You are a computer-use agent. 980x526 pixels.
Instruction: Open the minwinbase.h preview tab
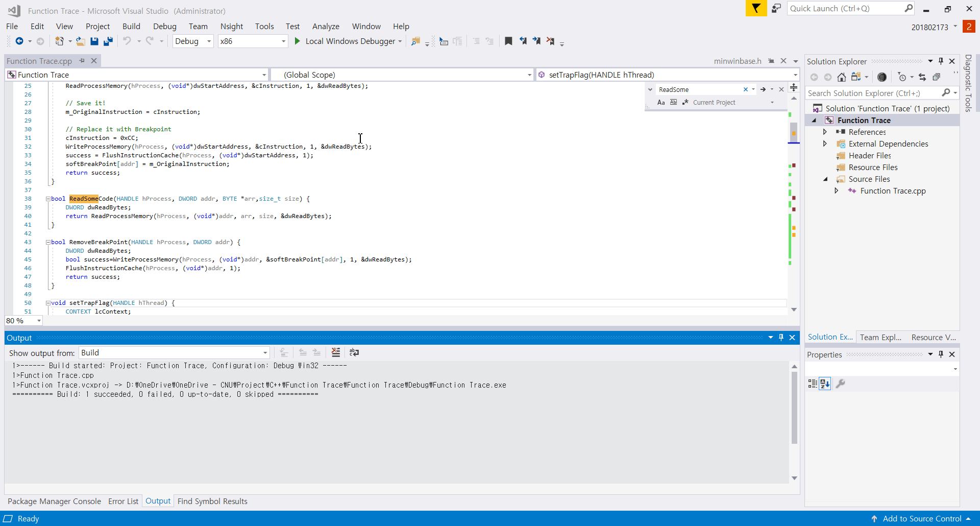point(738,61)
